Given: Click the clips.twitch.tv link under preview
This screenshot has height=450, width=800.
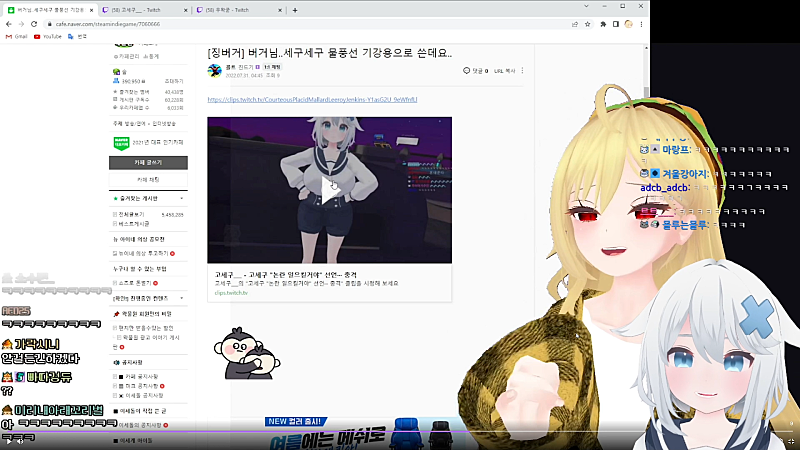Looking at the screenshot, I should (x=231, y=293).
